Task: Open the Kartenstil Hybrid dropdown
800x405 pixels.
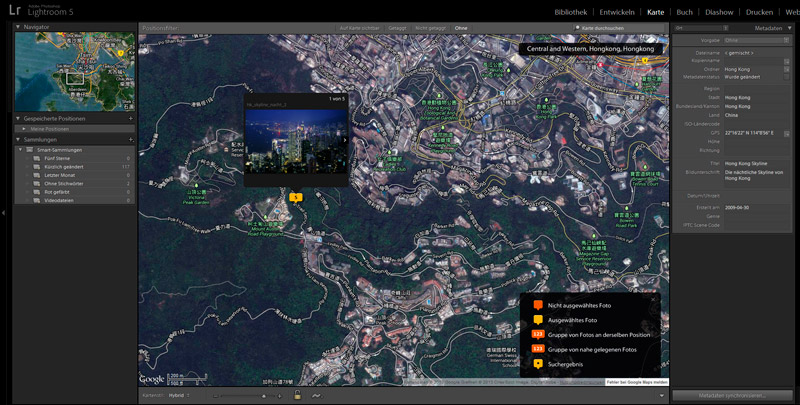Action: click(x=180, y=396)
